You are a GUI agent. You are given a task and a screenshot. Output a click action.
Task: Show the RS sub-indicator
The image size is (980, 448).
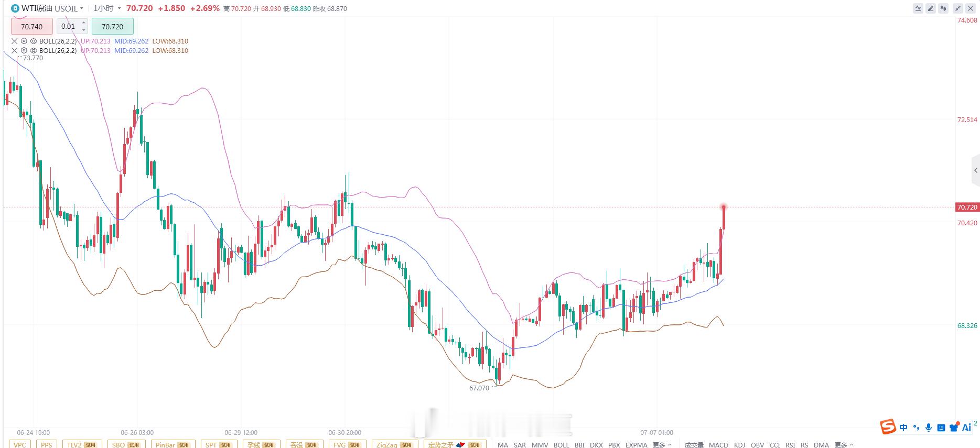tap(804, 445)
